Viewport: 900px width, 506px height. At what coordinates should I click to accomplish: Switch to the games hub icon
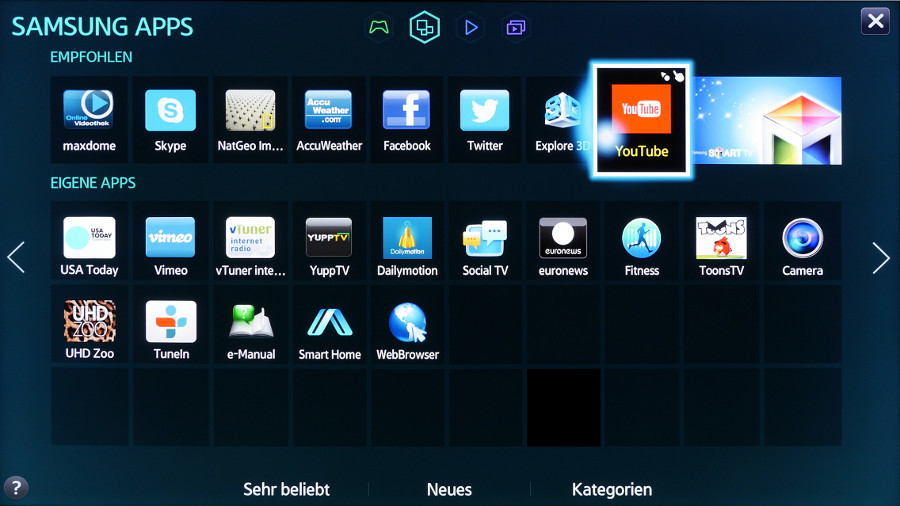pyautogui.click(x=378, y=27)
